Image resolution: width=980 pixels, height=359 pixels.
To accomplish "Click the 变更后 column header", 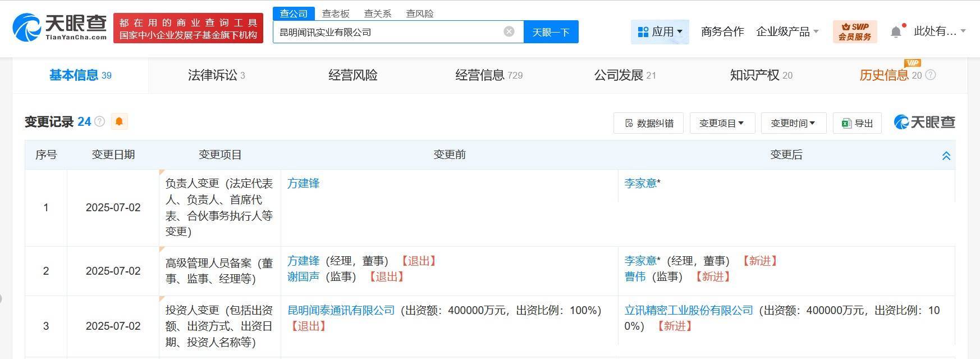I will [786, 154].
